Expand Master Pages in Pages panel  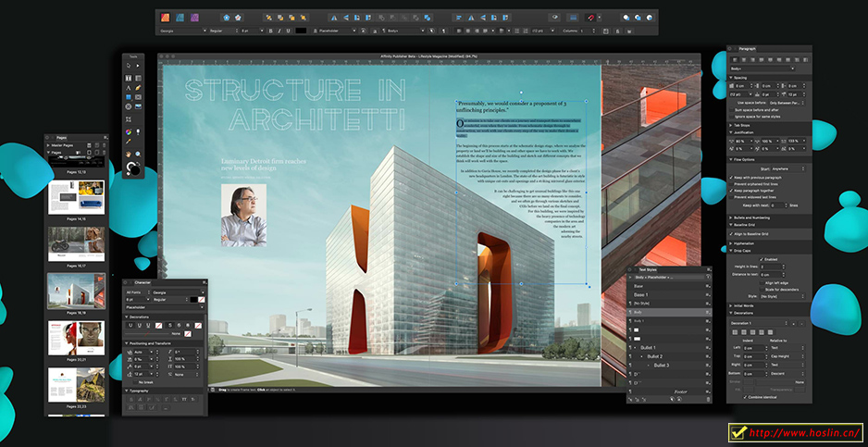pyautogui.click(x=48, y=144)
